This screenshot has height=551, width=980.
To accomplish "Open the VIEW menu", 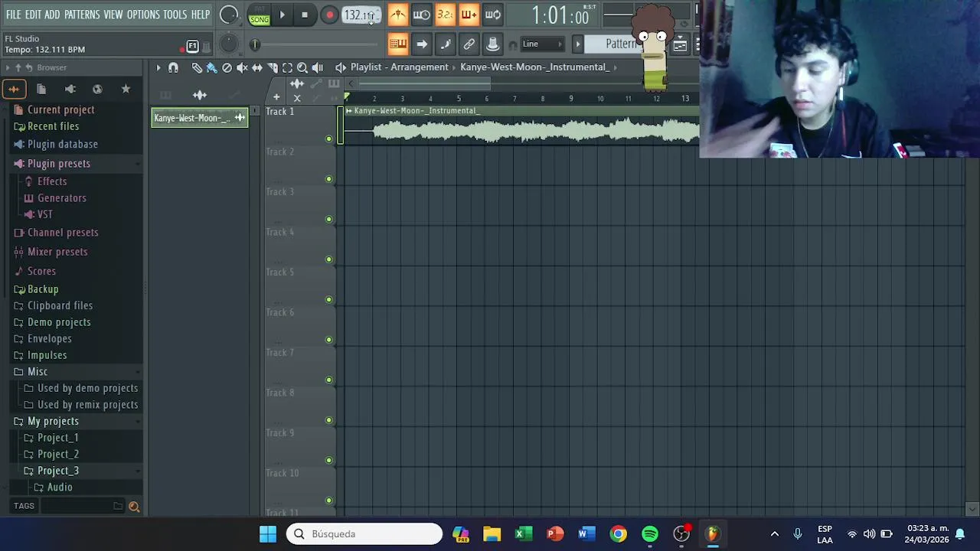I will (113, 15).
